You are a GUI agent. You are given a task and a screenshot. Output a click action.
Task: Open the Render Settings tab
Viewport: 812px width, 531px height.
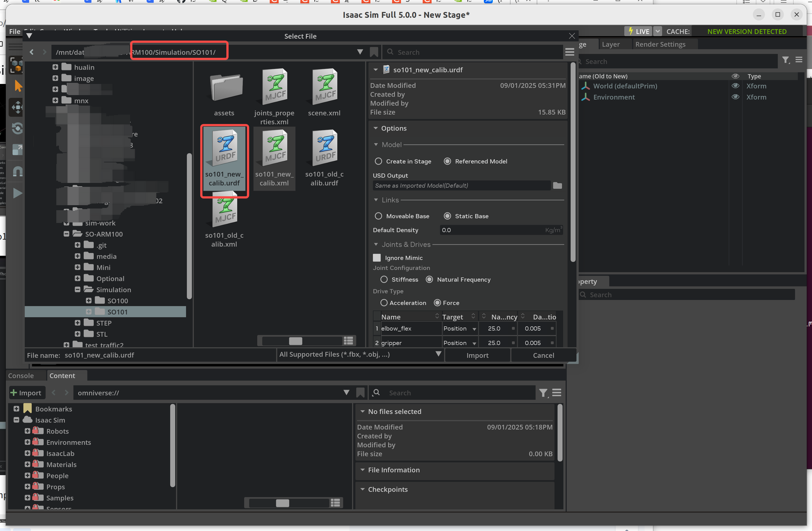660,44
